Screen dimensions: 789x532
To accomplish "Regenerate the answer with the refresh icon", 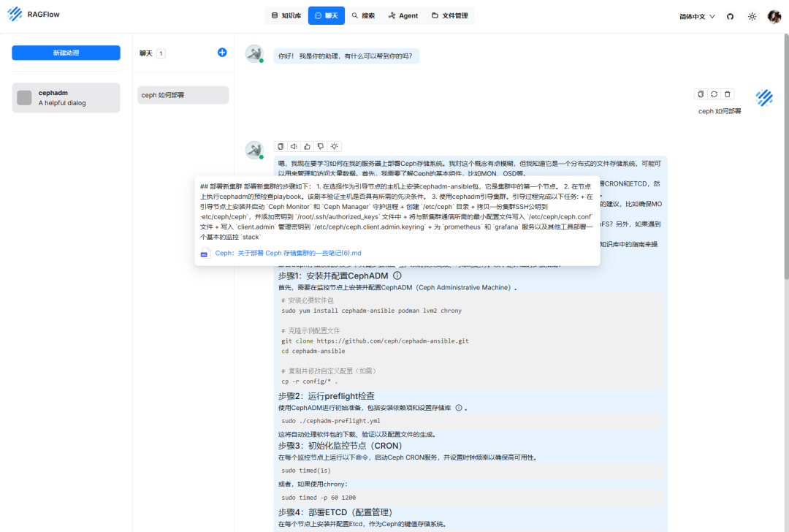I will click(x=714, y=94).
